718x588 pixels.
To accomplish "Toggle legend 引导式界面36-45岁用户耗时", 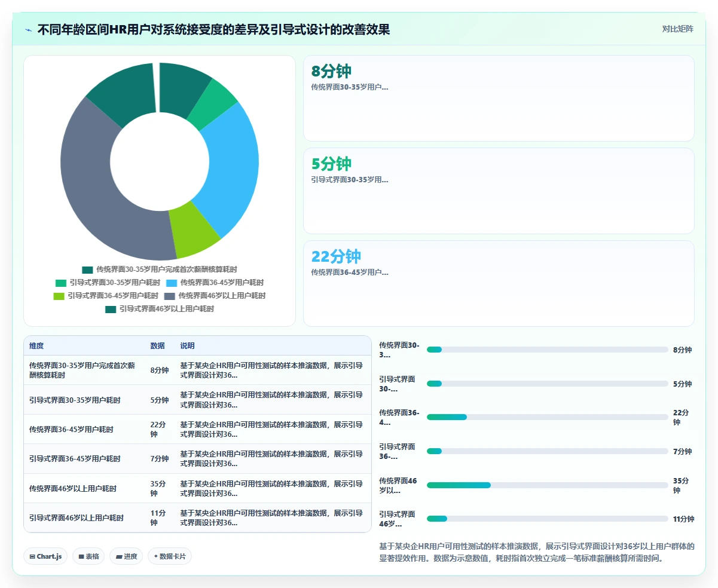I will pyautogui.click(x=106, y=296).
